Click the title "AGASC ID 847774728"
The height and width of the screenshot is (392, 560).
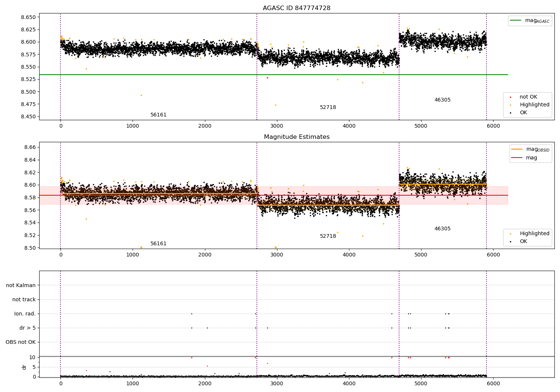coord(296,8)
